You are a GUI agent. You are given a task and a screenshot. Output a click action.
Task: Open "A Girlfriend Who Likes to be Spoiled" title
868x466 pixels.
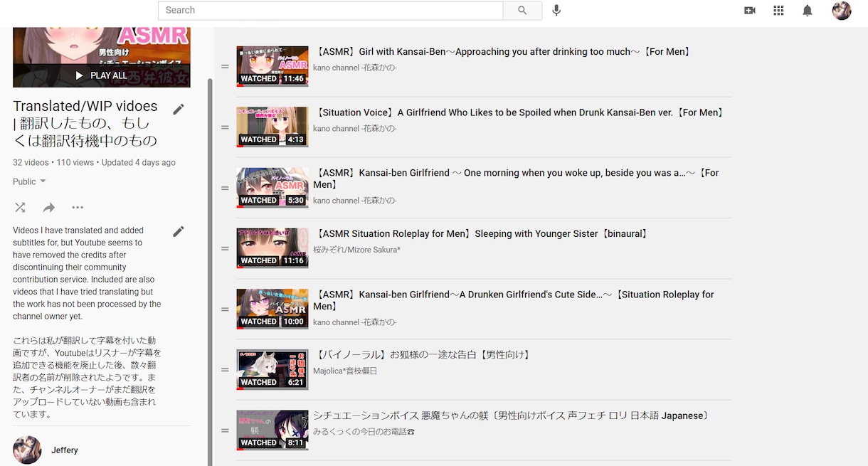coord(520,112)
